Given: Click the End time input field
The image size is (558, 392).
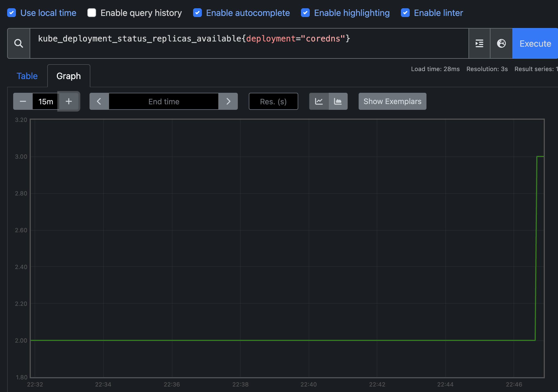Looking at the screenshot, I should (x=164, y=101).
